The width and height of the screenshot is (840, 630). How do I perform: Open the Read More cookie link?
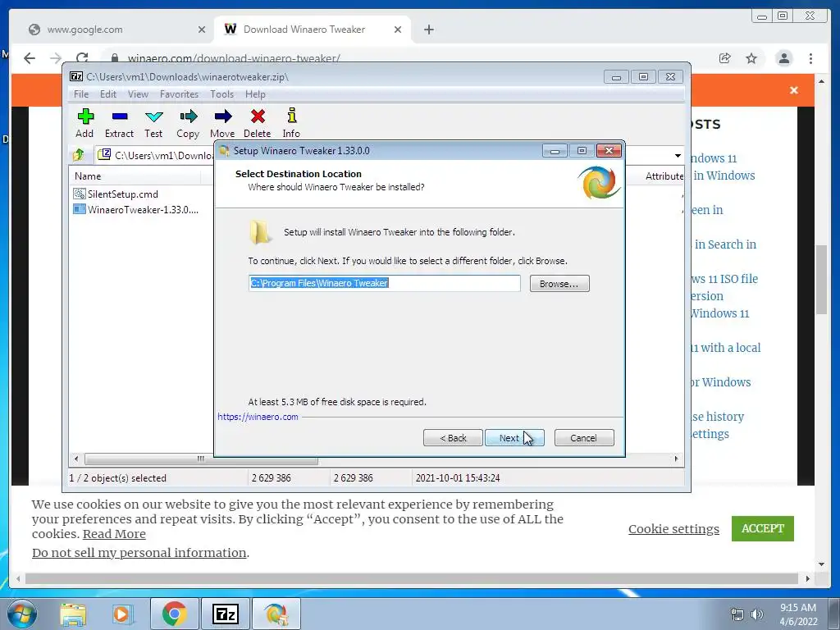pos(114,533)
